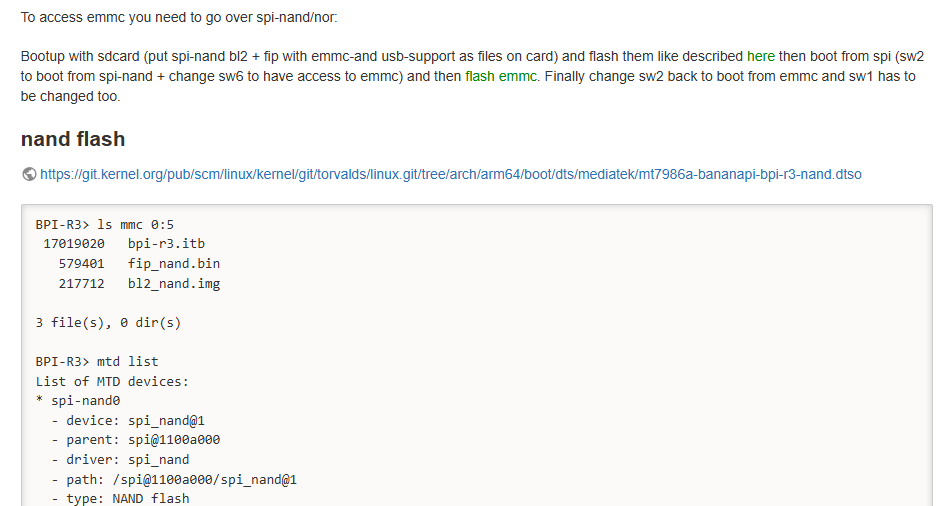Click the '3 file(s), 0 dir(s)' line

tap(108, 322)
